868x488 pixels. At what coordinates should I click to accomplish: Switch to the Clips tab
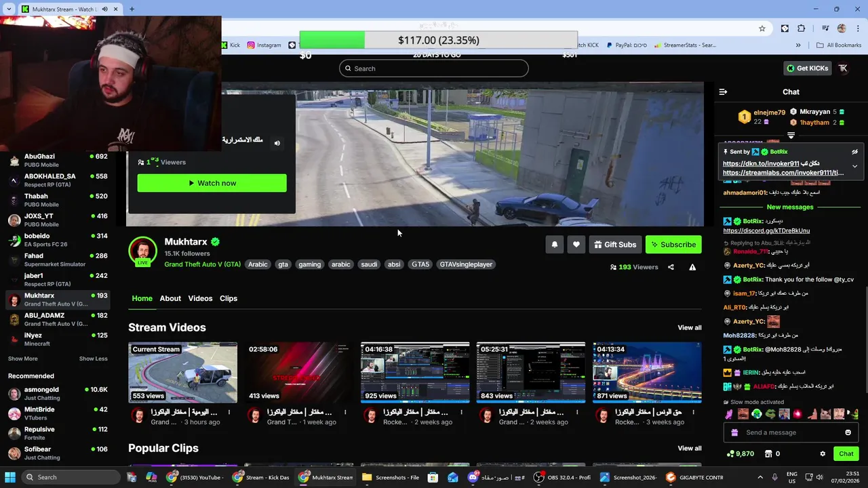click(x=229, y=298)
